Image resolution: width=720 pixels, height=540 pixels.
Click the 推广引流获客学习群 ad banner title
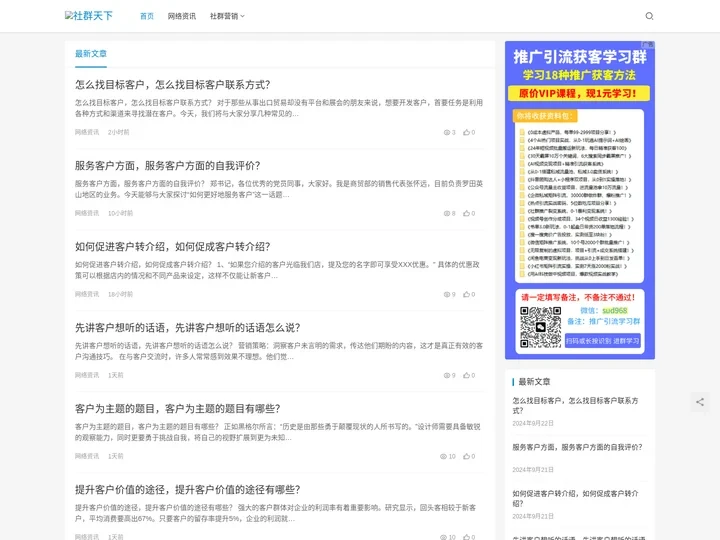(x=580, y=57)
